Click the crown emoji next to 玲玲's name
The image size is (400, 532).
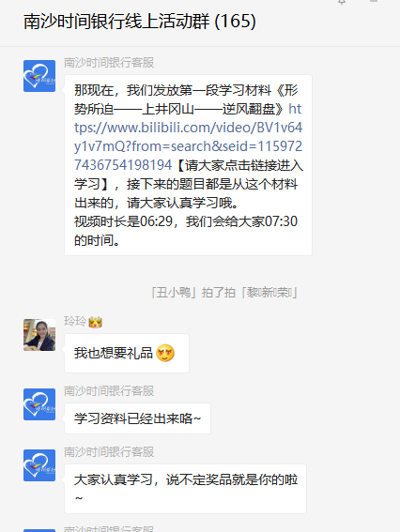tap(96, 322)
